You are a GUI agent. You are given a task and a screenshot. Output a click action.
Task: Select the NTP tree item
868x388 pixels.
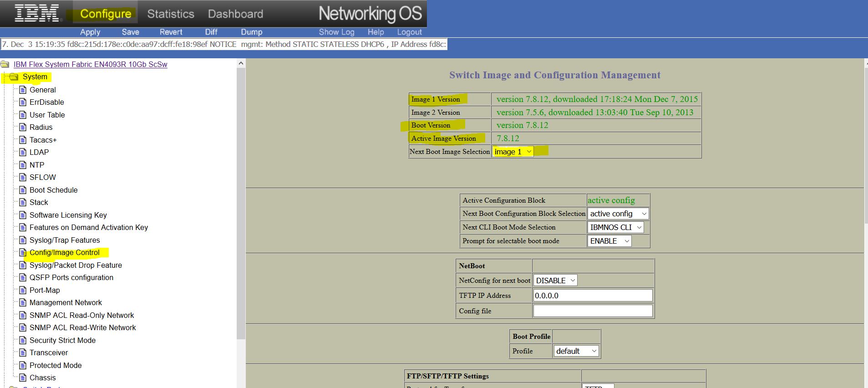[x=37, y=165]
